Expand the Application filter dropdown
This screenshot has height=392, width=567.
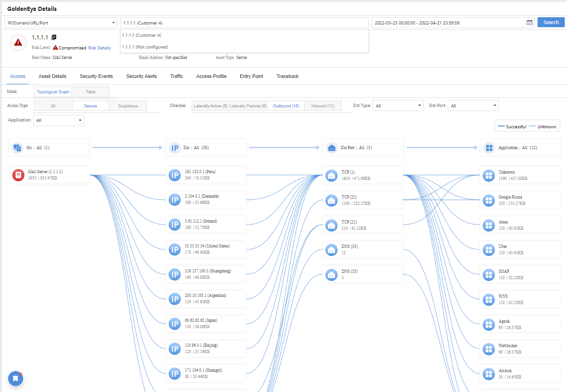point(58,121)
